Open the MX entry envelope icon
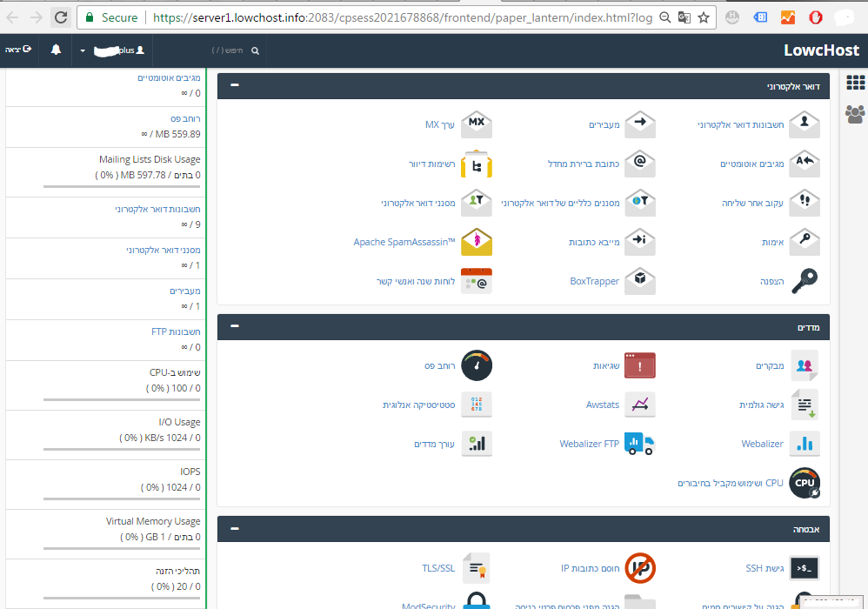868x609 pixels. pos(476,124)
